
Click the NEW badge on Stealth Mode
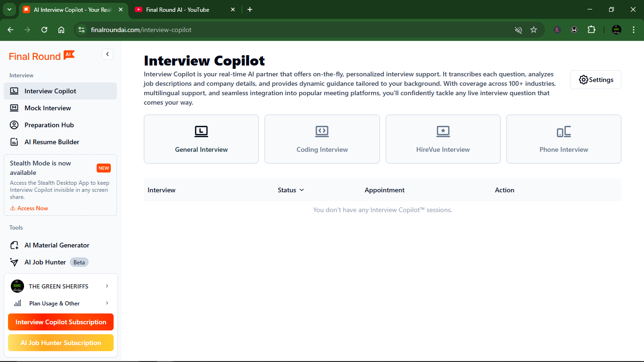(104, 168)
